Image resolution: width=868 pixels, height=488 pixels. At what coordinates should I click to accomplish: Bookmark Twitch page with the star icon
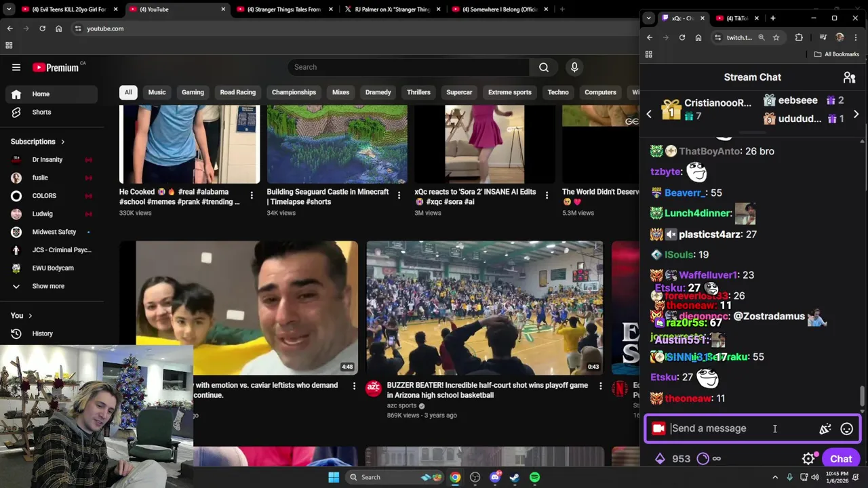coord(776,37)
